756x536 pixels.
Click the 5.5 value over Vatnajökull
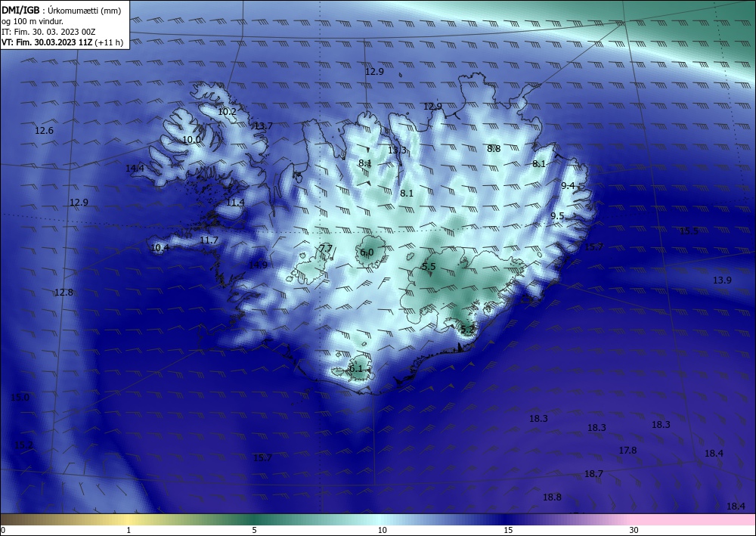click(429, 267)
